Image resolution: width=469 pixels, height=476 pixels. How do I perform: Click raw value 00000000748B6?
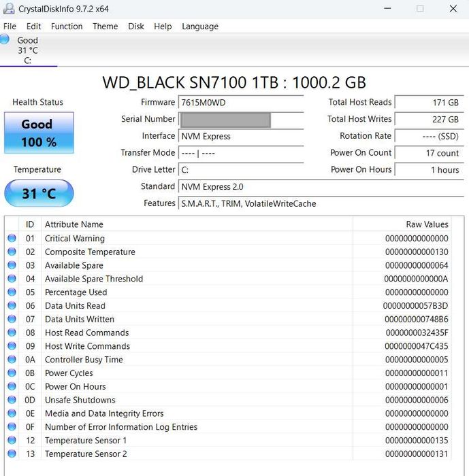[x=416, y=320]
